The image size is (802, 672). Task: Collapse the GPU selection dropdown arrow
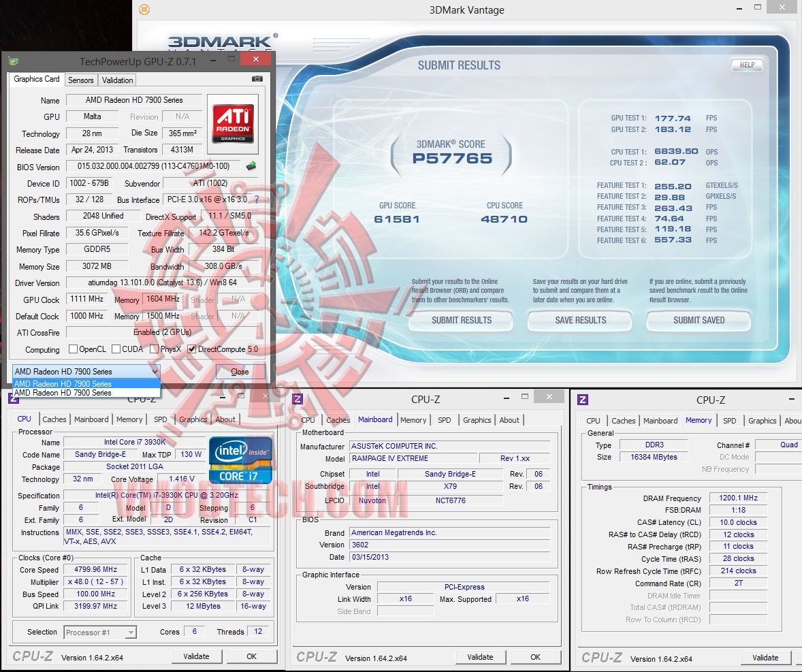pos(155,371)
